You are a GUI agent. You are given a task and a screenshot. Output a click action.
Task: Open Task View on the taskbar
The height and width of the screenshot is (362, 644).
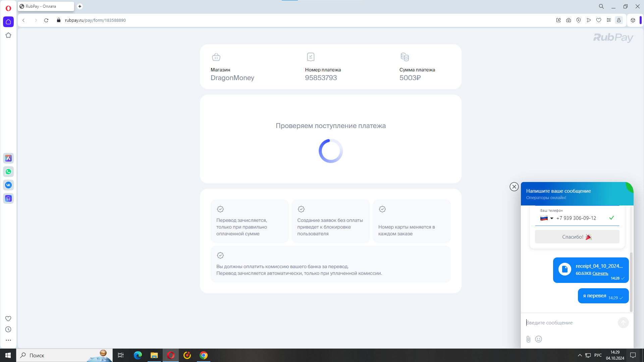coord(121,355)
